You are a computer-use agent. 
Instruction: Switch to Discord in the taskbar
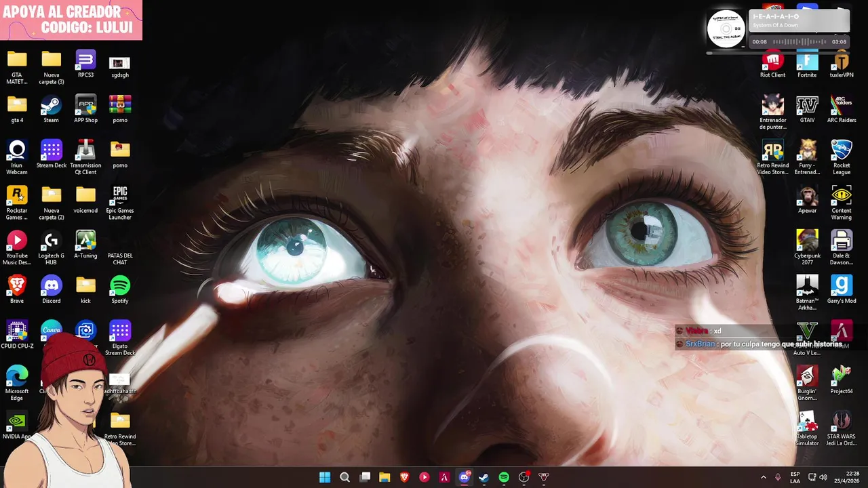point(465,477)
